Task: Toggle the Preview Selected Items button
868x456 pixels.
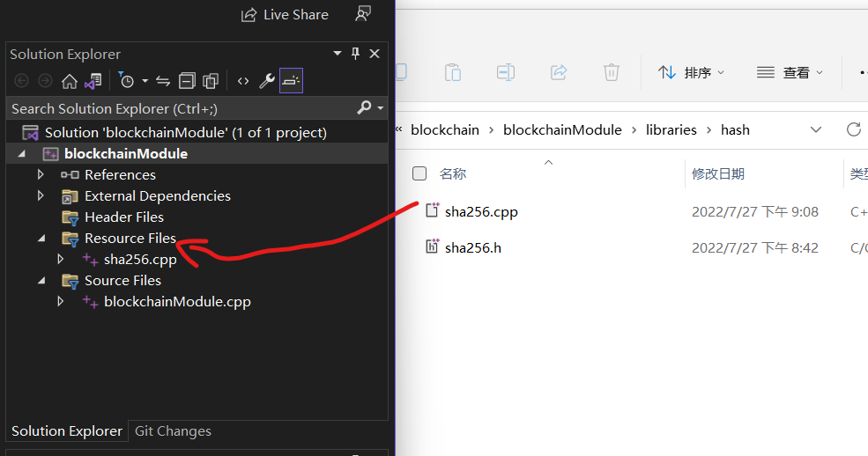Action: click(291, 81)
